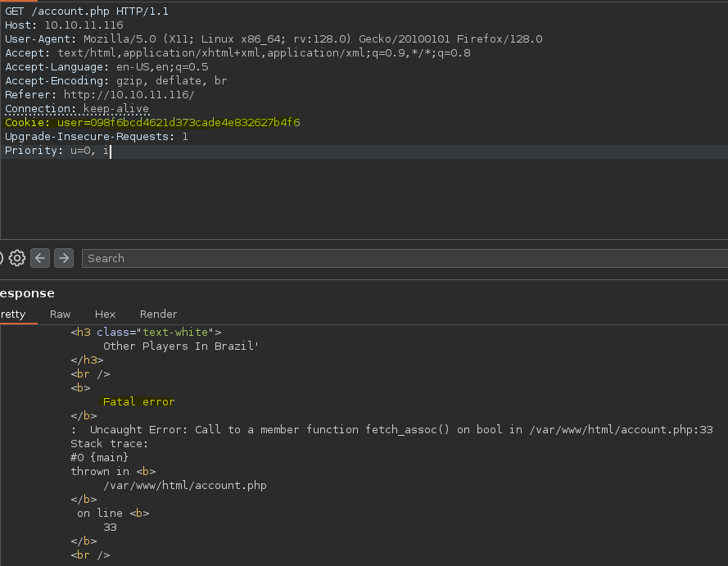Go to next search match arrow
Image resolution: width=728 pixels, height=566 pixels.
(x=64, y=258)
